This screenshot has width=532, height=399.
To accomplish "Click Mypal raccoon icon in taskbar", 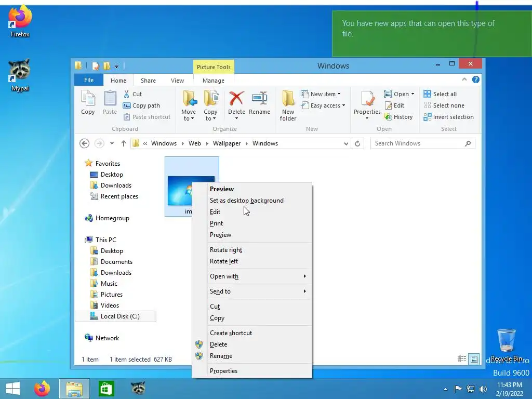I will (x=138, y=388).
